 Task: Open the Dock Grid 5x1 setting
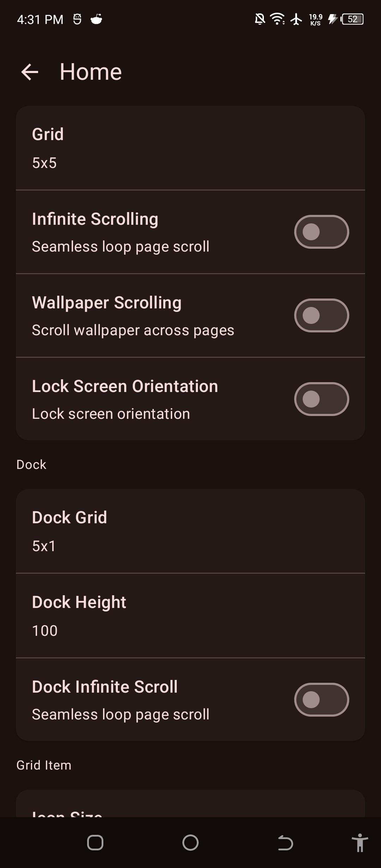coord(190,531)
